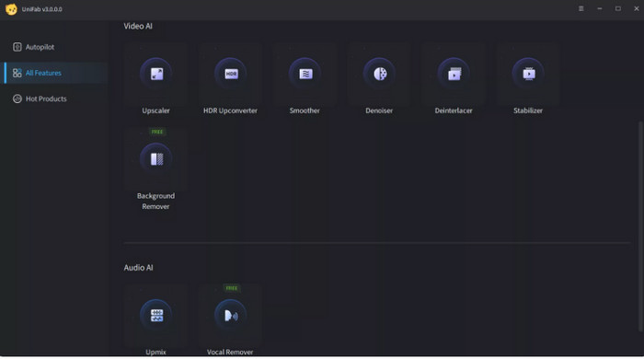Viewport: 644px width, 359px height.
Task: Minimize the UniFab window
Action: click(600, 8)
